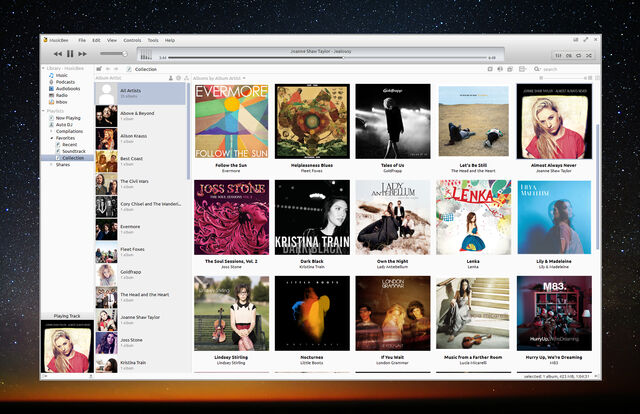This screenshot has width=640, height=414.
Task: Click Hurry Up, We're Dreaming album cover
Action: 554,313
